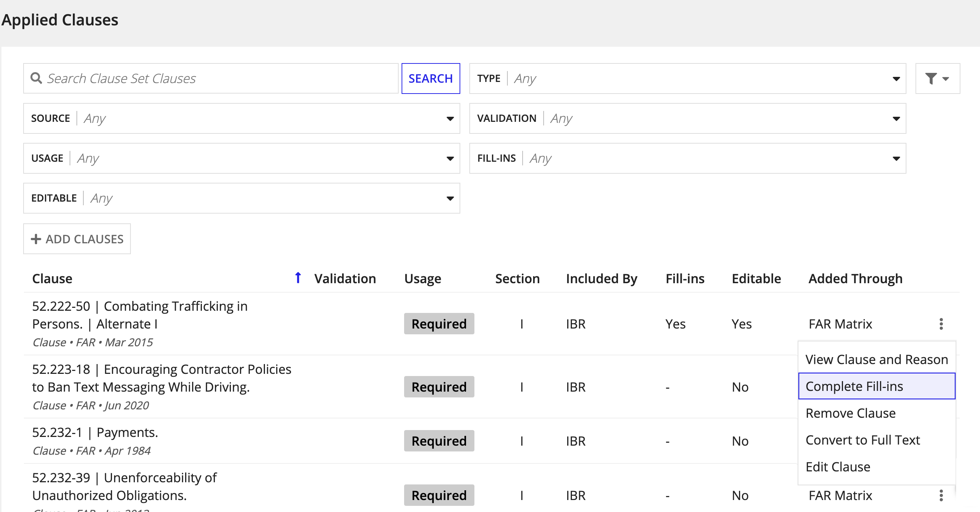Choose Complete Fill-ins from the context menu

pyautogui.click(x=876, y=386)
